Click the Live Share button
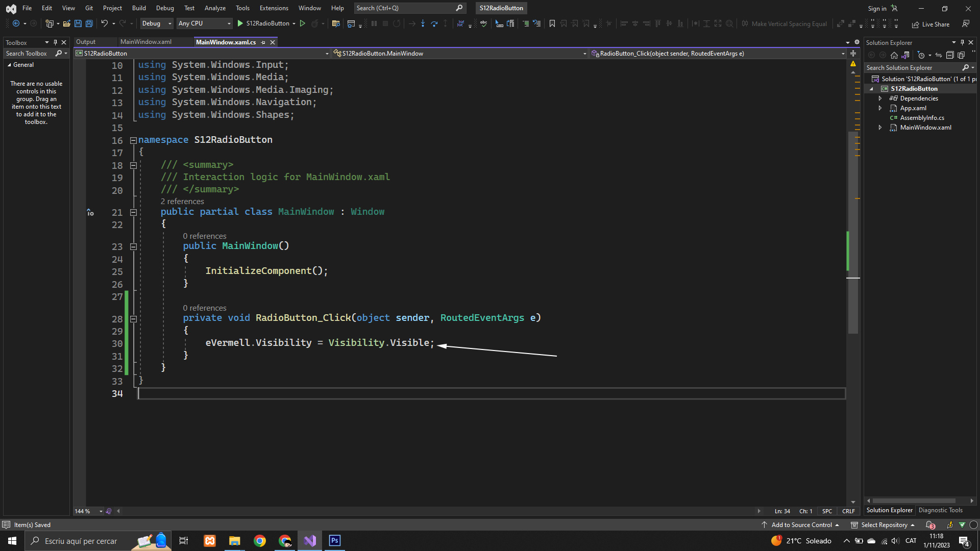The width and height of the screenshot is (980, 551). point(930,24)
